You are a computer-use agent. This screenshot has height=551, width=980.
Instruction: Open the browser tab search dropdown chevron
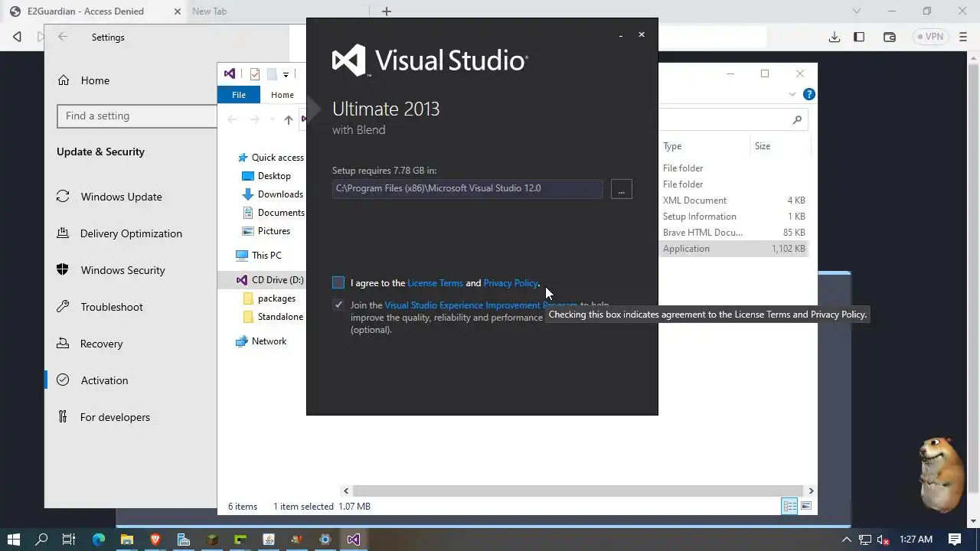click(857, 11)
